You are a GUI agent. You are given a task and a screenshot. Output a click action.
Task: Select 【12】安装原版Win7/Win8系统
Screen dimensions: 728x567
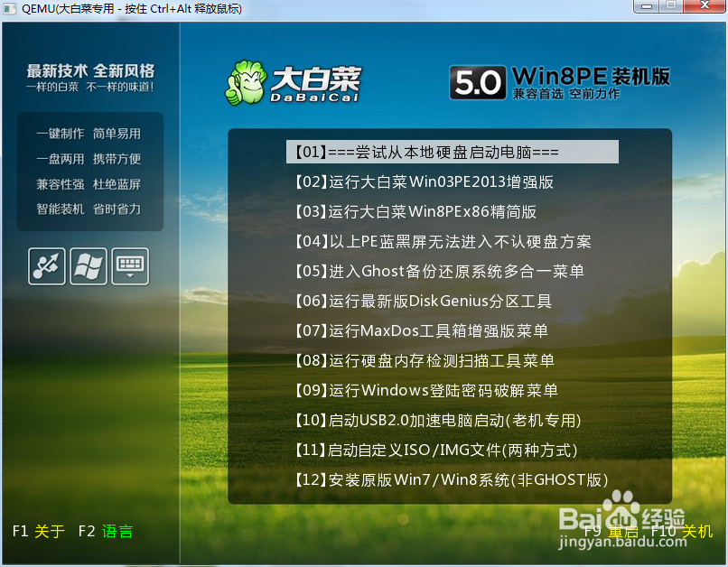452,479
